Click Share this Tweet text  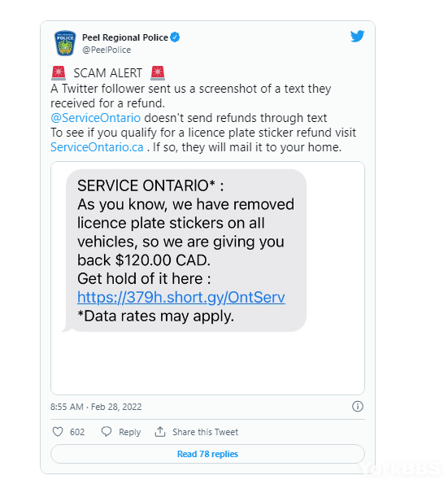click(205, 432)
